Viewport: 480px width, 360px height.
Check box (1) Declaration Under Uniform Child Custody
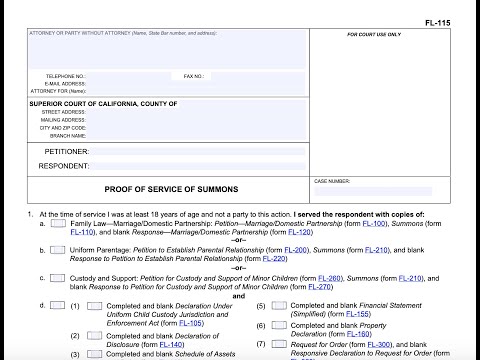(94, 306)
